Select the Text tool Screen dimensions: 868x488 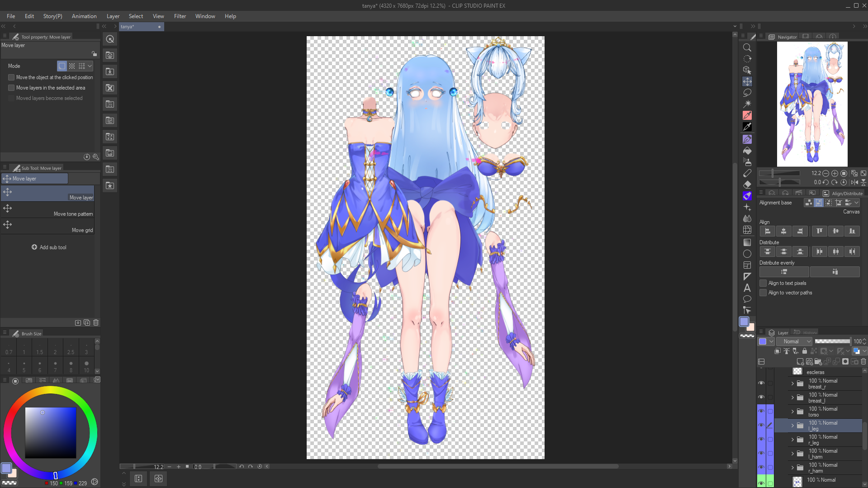(747, 288)
